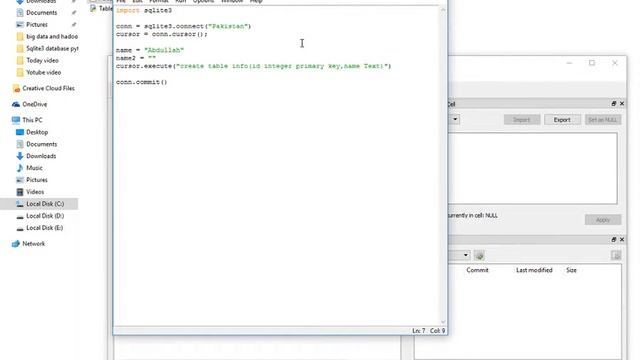Maximize the DB Browser window
The width and height of the screenshot is (640, 360).
point(592,63)
